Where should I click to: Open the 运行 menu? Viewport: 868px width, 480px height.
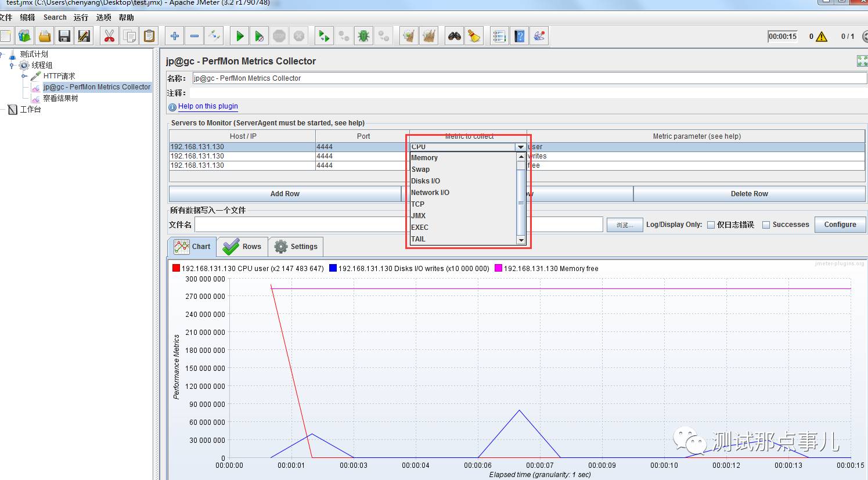coord(81,17)
